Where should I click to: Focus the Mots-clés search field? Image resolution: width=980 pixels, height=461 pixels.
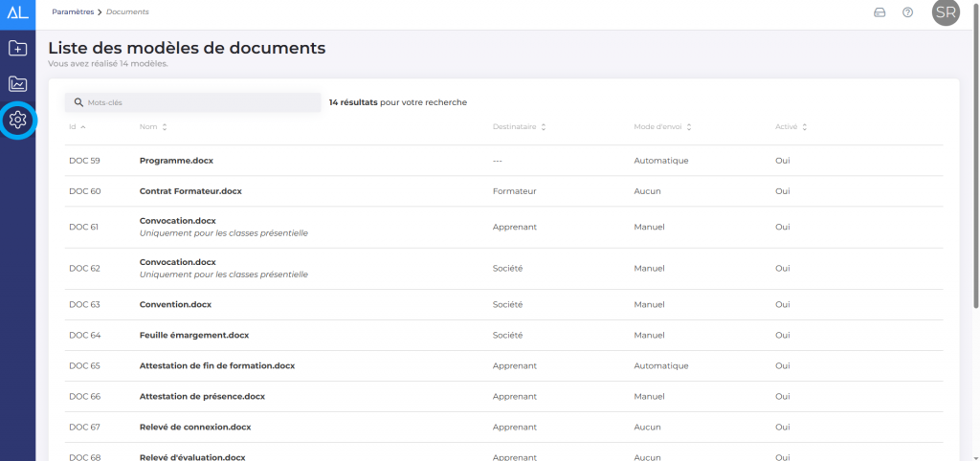201,102
